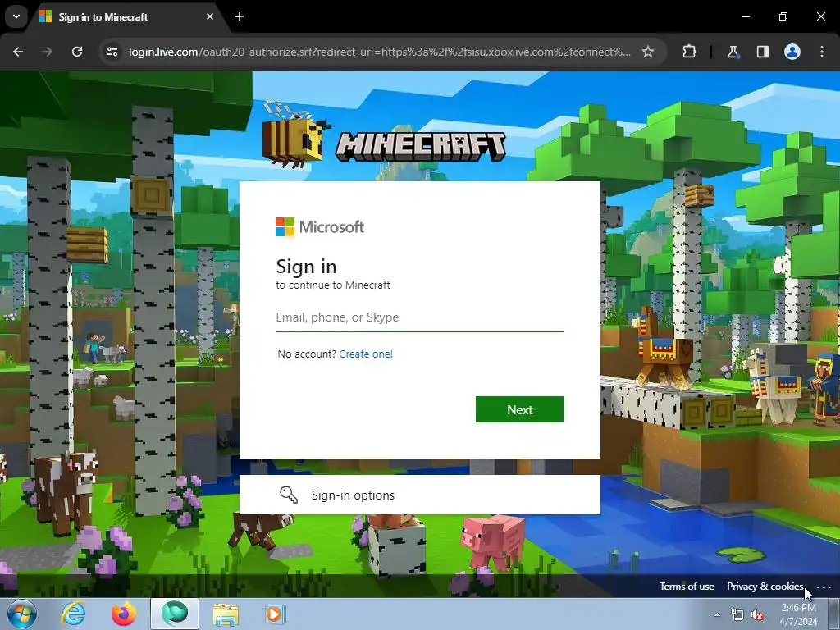Go back to the previous page
The width and height of the screenshot is (840, 630).
(x=18, y=52)
